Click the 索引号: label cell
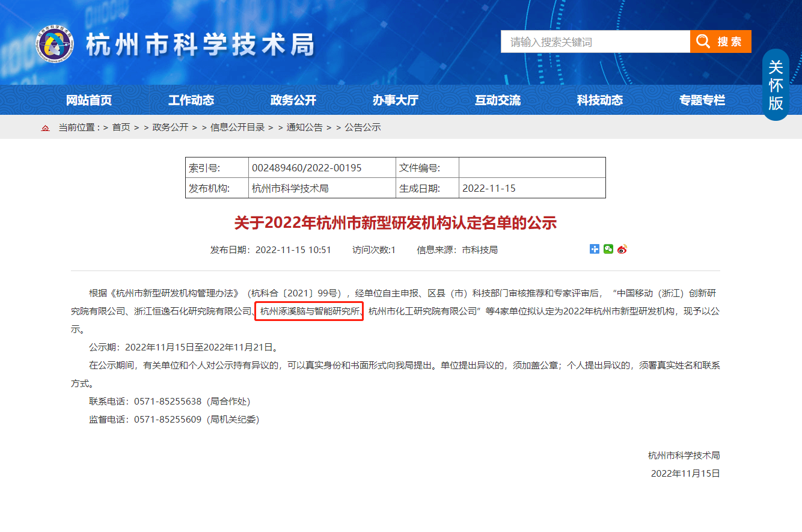The height and width of the screenshot is (532, 802). pyautogui.click(x=217, y=168)
